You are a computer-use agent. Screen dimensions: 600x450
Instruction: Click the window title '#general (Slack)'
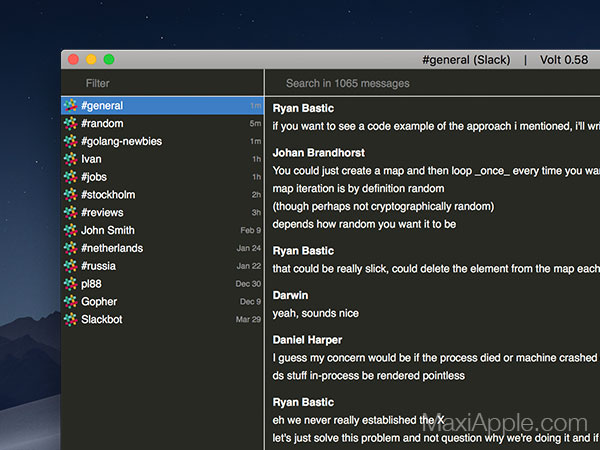pyautogui.click(x=466, y=60)
